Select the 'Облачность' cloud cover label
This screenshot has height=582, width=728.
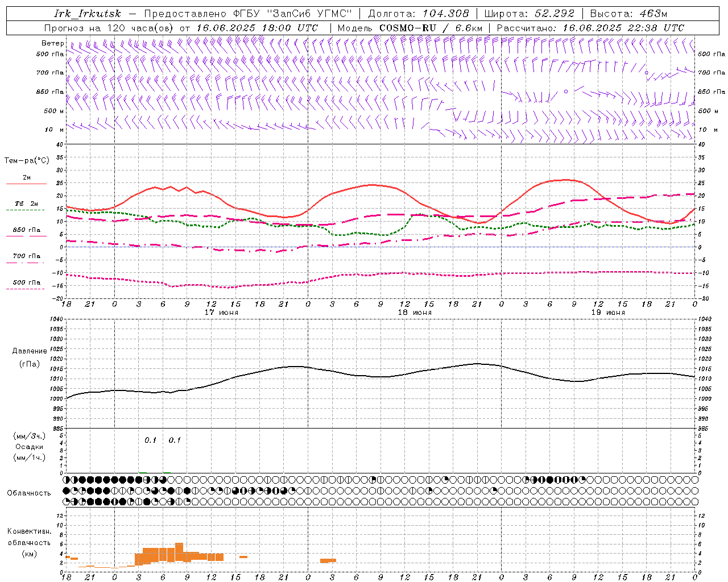tap(29, 493)
